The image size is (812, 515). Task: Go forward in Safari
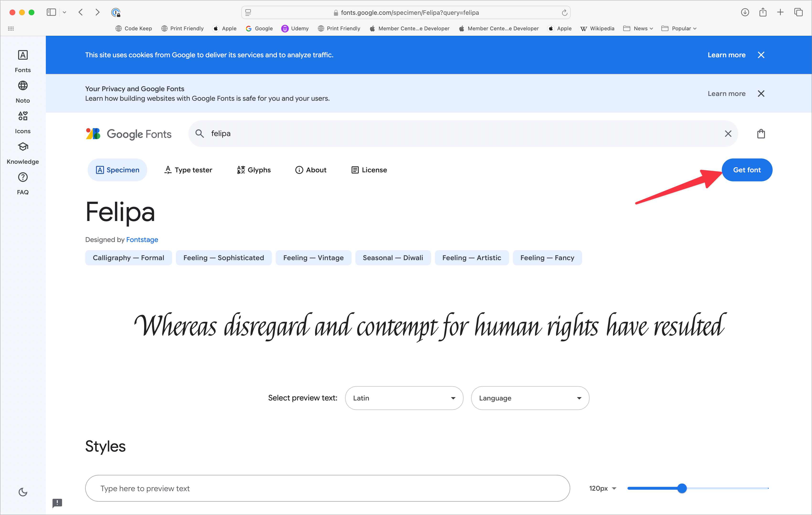pos(97,12)
